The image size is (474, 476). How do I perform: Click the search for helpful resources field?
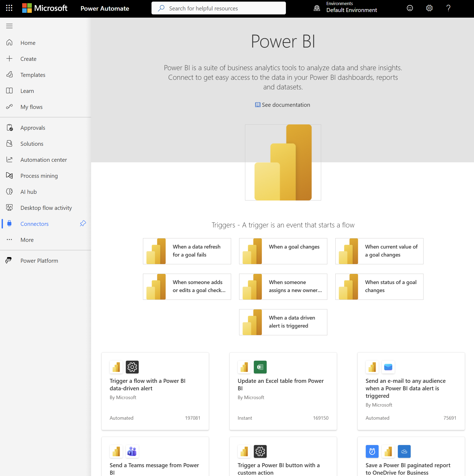219,8
